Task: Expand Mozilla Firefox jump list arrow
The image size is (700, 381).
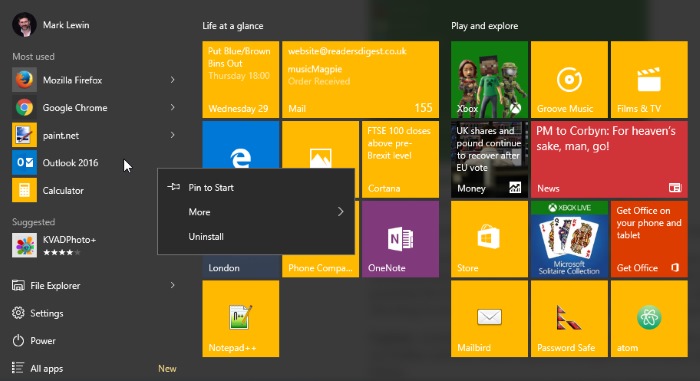Action: tap(172, 80)
